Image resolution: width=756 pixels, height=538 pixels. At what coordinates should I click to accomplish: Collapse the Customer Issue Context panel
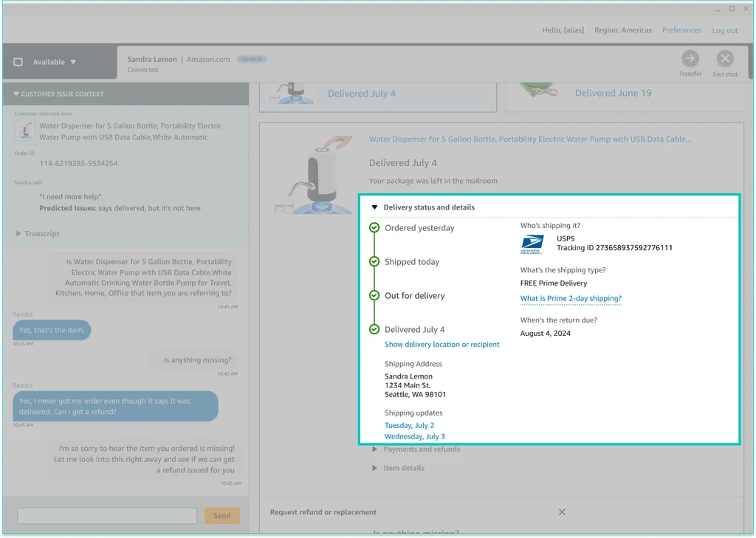click(x=16, y=94)
